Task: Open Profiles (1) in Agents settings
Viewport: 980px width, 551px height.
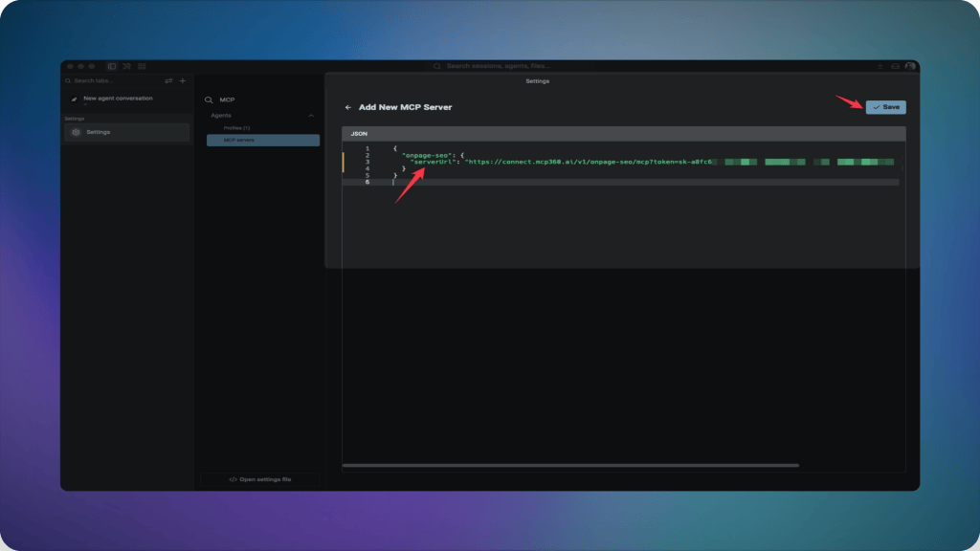Action: (237, 128)
